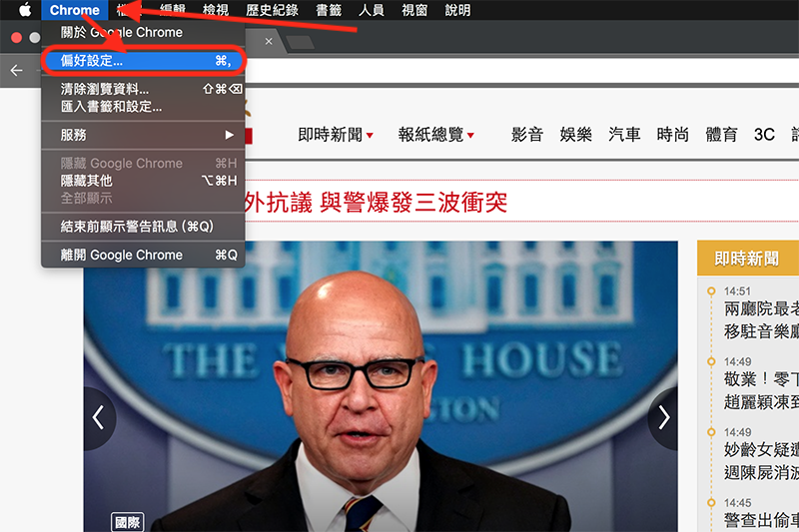
Task: Open the 體育 navigation link
Action: [721, 135]
